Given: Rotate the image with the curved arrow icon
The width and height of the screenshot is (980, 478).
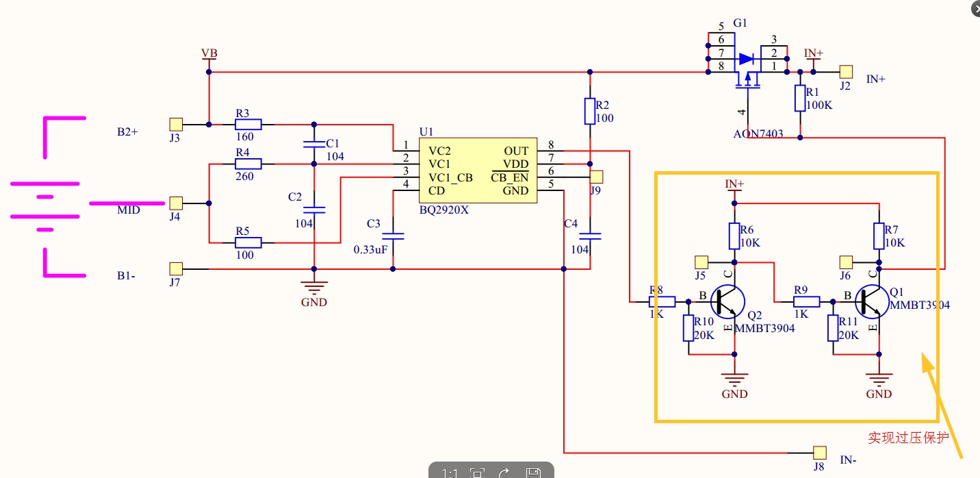Looking at the screenshot, I should (505, 473).
